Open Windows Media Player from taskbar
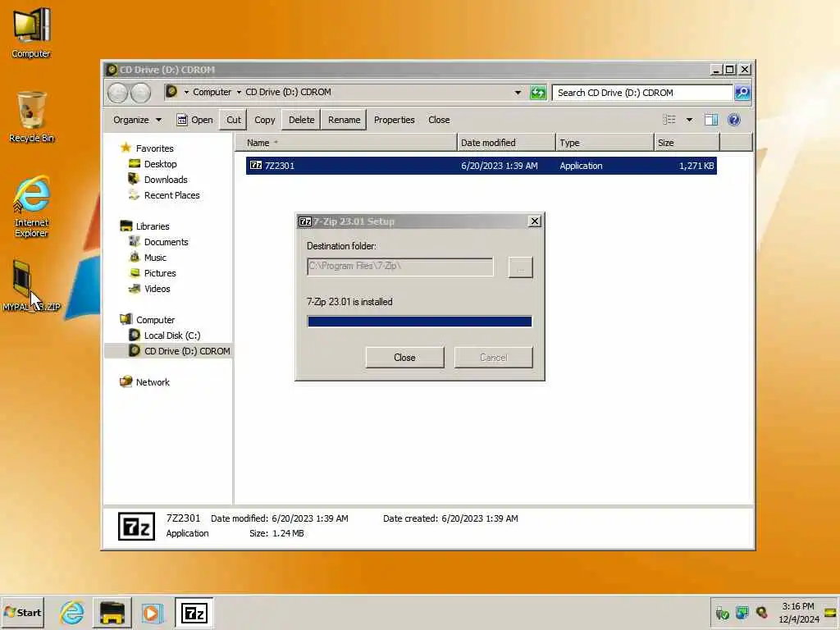Viewport: 840px width, 630px height. point(151,612)
